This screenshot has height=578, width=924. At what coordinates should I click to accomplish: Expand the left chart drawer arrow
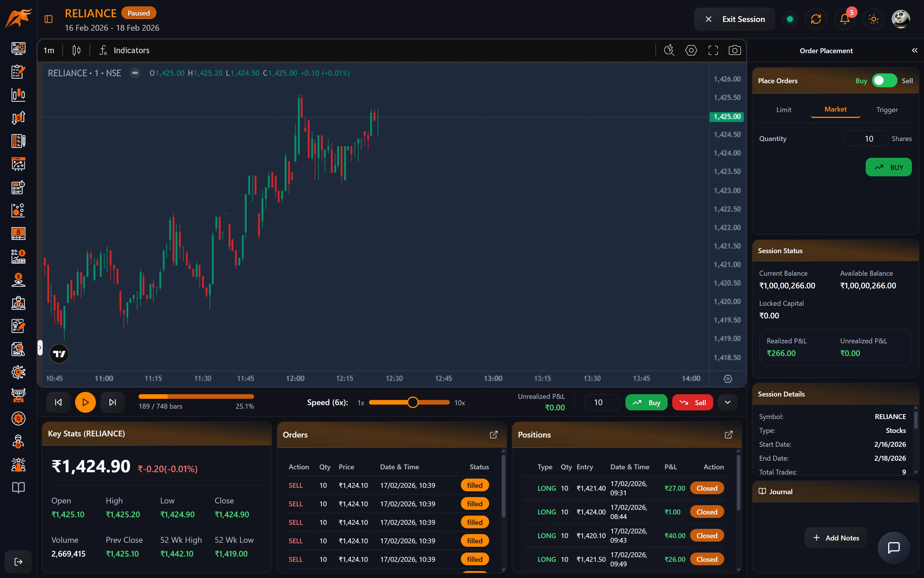[x=40, y=347]
